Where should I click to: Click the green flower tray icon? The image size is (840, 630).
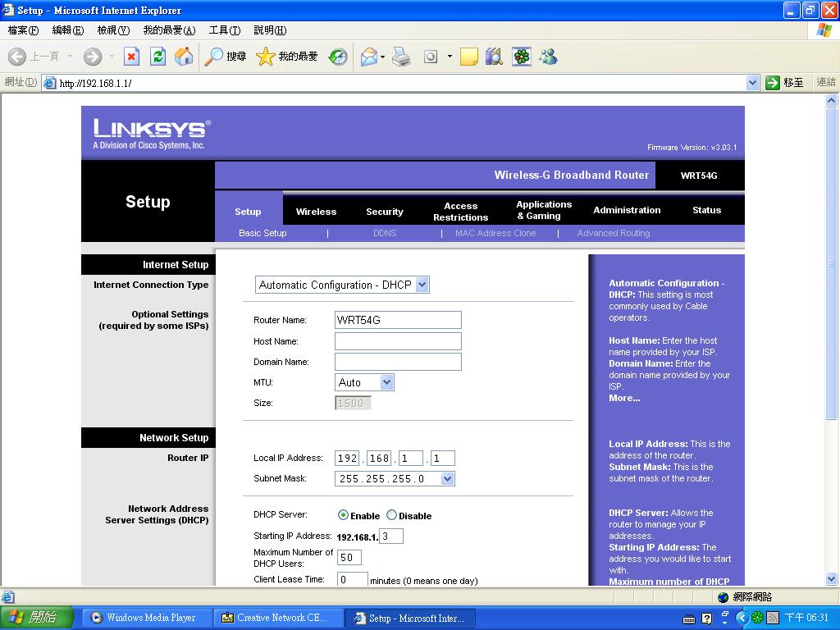pyautogui.click(x=757, y=618)
